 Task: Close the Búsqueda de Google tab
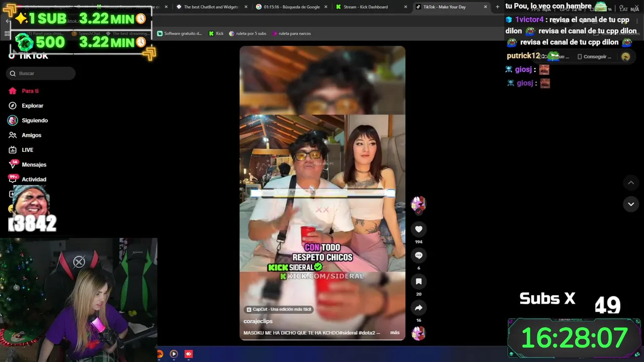[326, 7]
